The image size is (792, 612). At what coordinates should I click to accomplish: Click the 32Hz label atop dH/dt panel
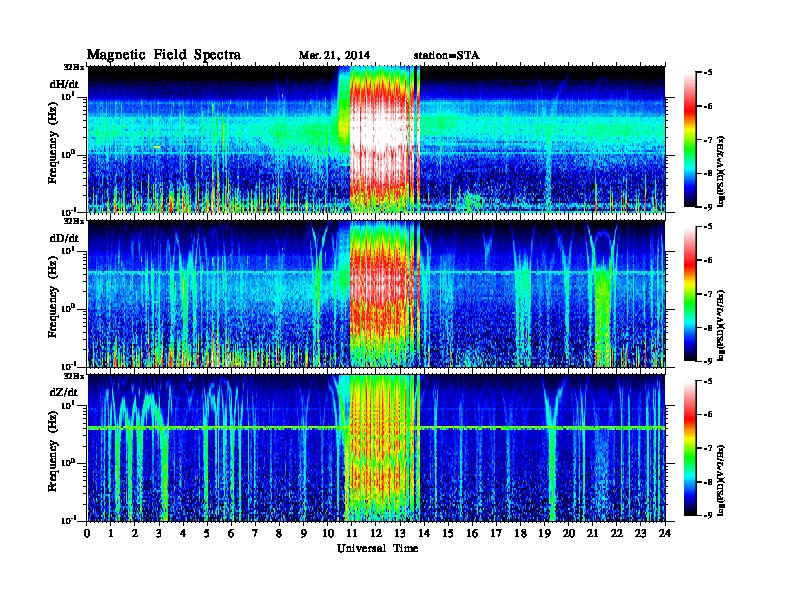[74, 67]
